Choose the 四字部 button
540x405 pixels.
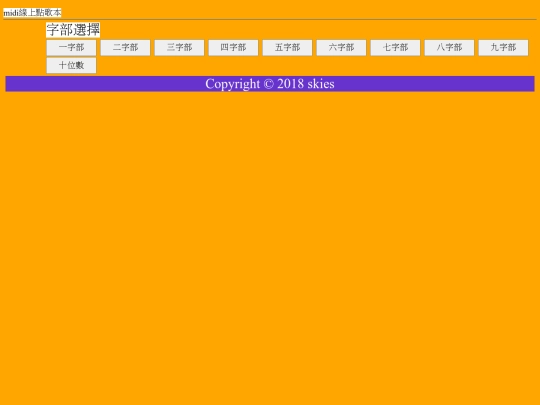(233, 48)
